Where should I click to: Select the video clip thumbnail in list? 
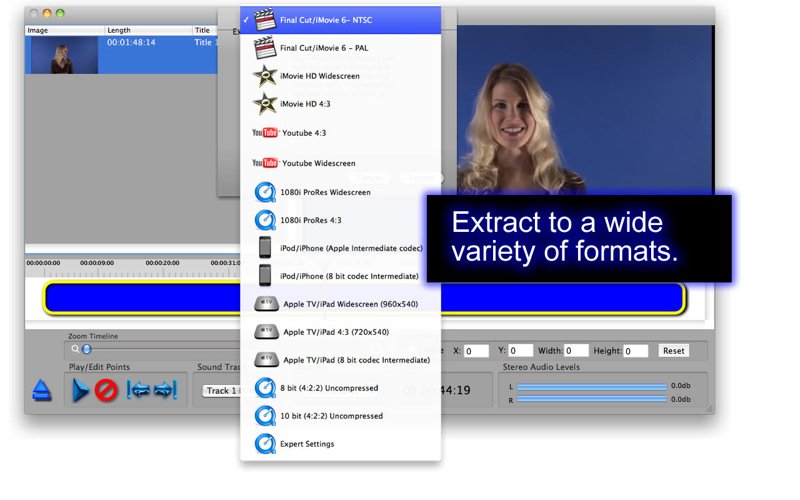(63, 55)
